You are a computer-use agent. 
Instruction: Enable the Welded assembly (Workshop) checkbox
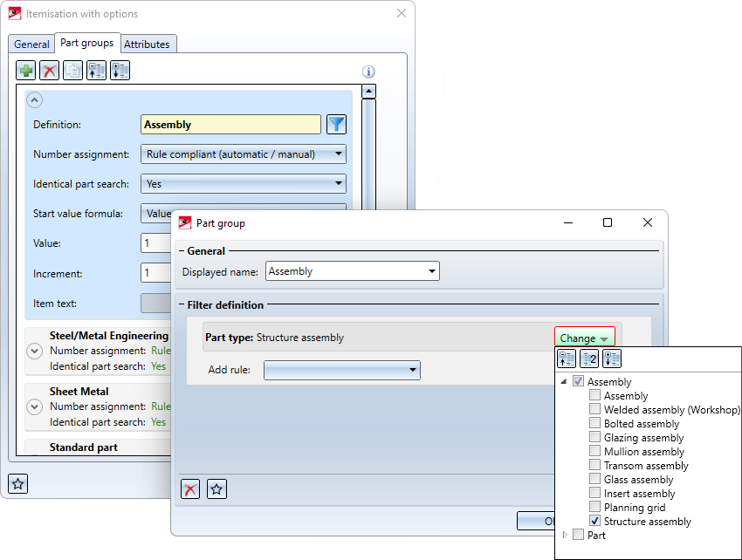pyautogui.click(x=594, y=410)
